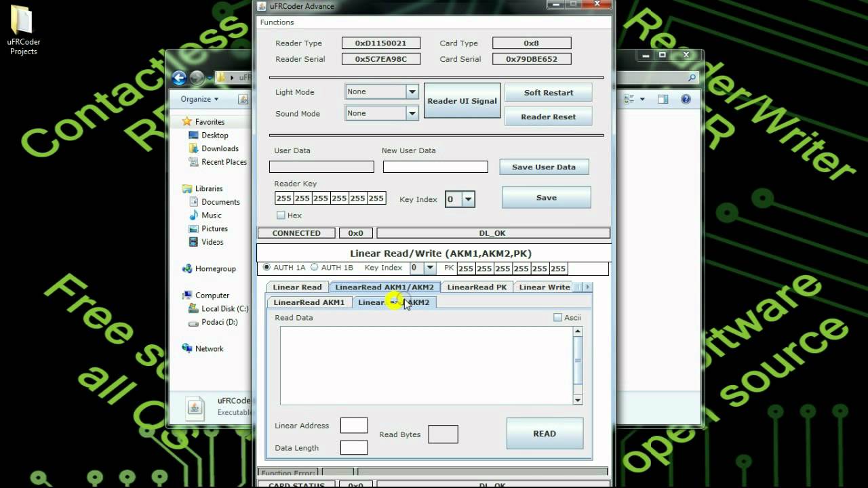Viewport: 868px width, 488px height.
Task: Select the AUTH 1B radio button
Action: coord(314,268)
